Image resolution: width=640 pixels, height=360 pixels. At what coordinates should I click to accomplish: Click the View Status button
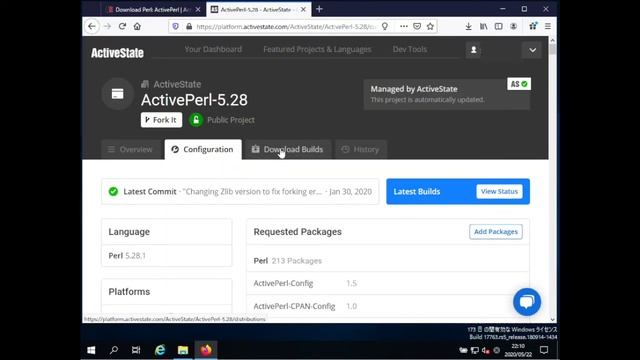click(x=499, y=191)
